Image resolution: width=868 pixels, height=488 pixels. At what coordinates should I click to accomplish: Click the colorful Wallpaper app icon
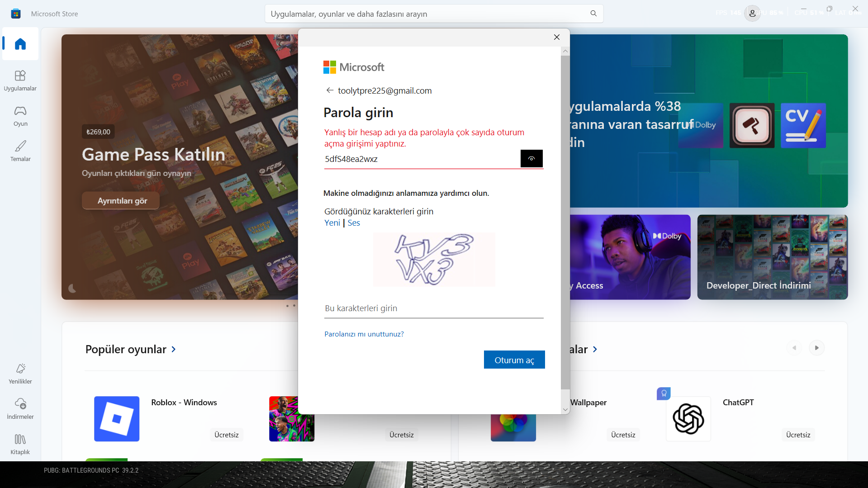[x=513, y=428]
